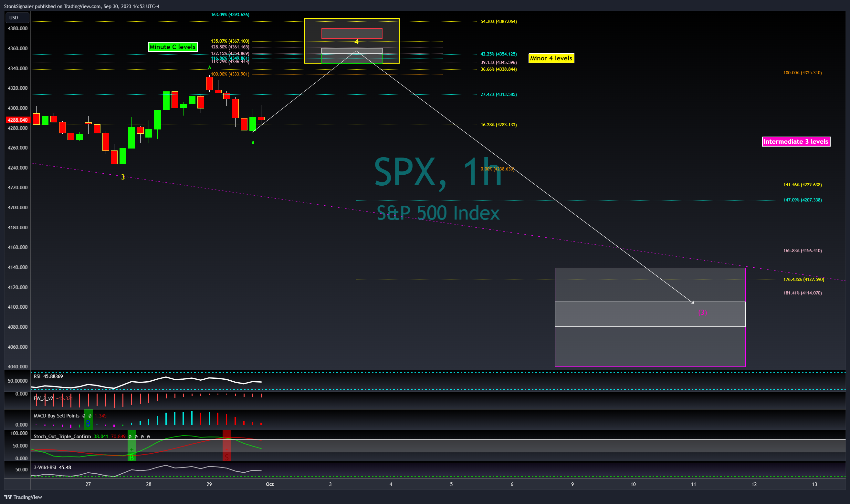Select the yellow wave '4' label in target box
The image size is (850, 504).
356,42
